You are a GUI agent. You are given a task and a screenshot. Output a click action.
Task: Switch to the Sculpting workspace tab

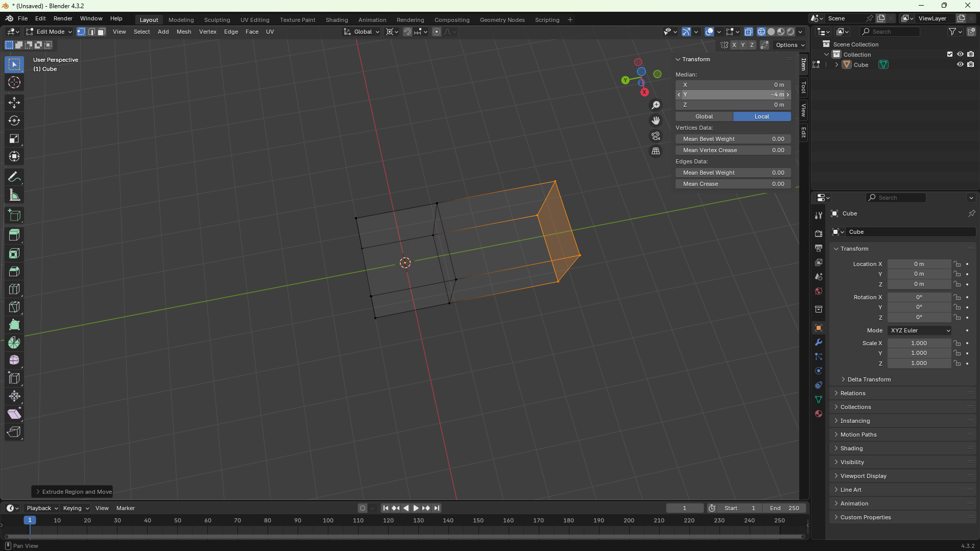click(217, 20)
